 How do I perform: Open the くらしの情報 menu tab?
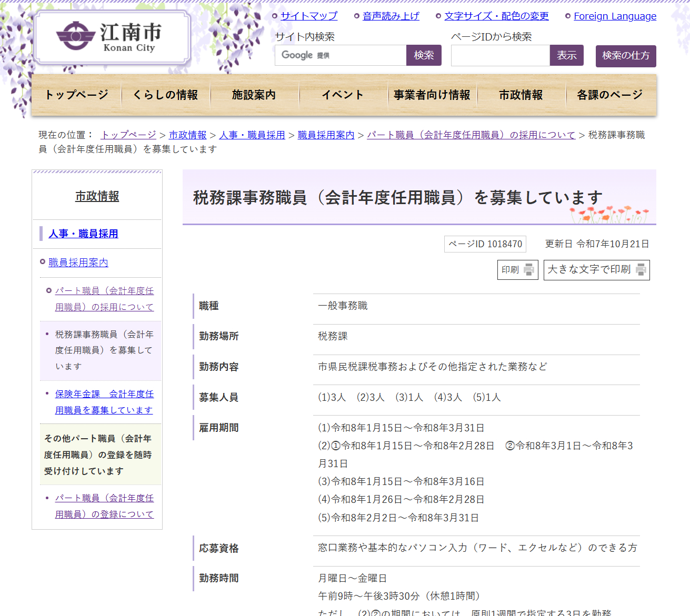pyautogui.click(x=165, y=95)
